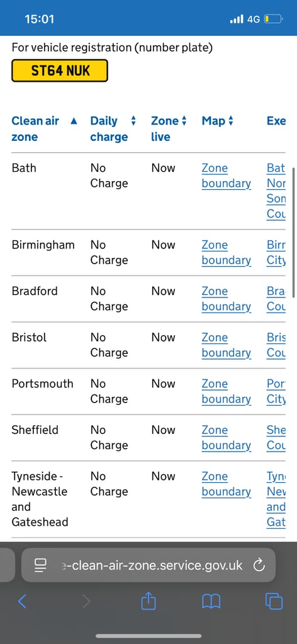
Task: Reload the page with the refresh icon
Action: point(259,565)
